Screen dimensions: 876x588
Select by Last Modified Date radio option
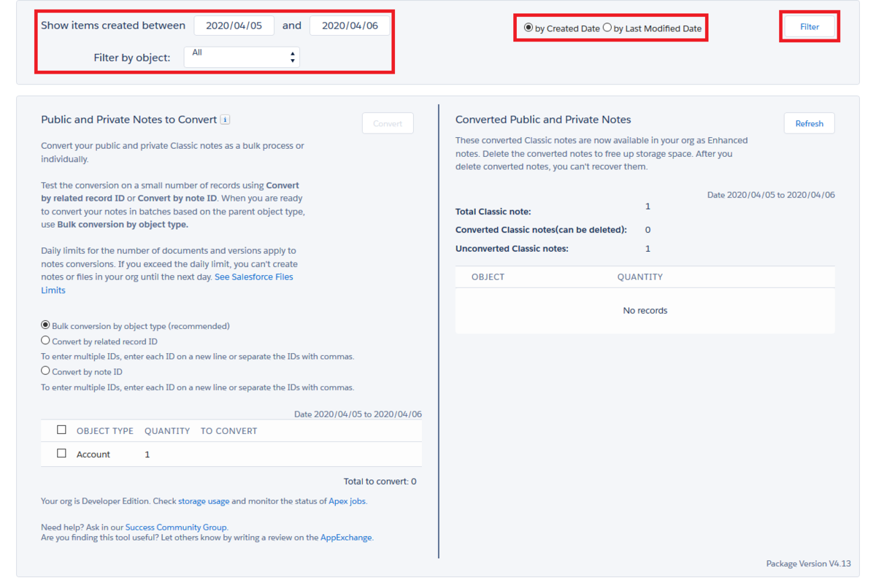[x=607, y=28]
